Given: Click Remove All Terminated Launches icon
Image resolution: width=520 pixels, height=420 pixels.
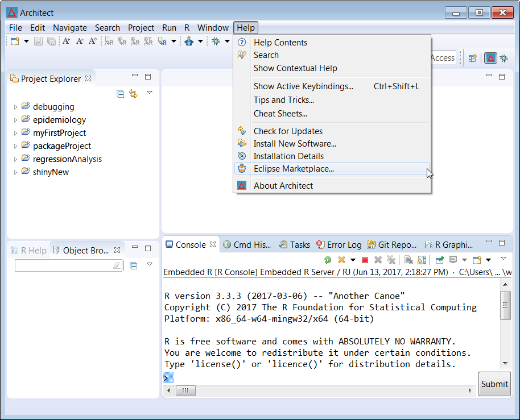Looking at the screenshot, I should click(391, 260).
